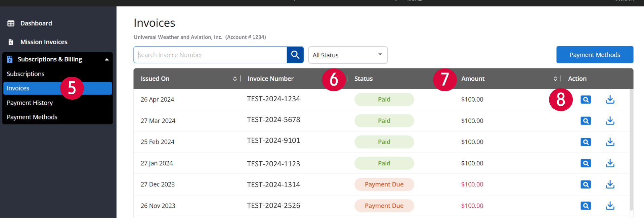
Task: View invoice TEST-2024-5678 details
Action: point(586,121)
